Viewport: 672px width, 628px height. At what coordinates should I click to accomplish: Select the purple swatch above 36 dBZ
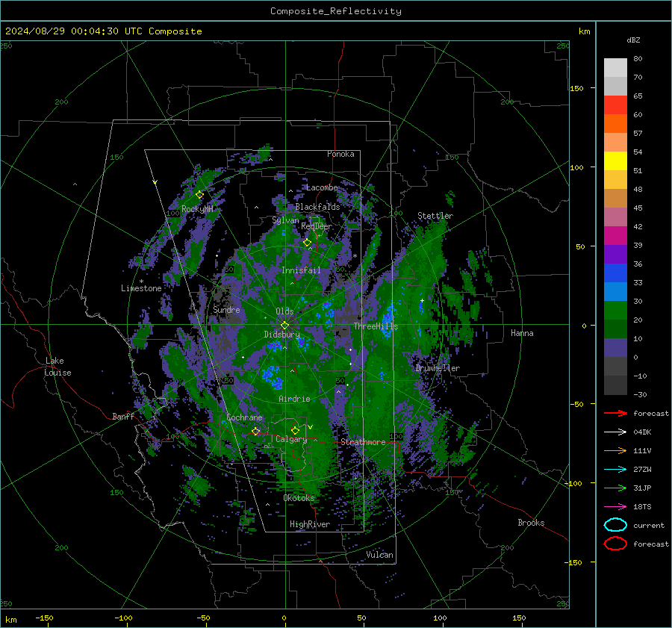(x=615, y=254)
